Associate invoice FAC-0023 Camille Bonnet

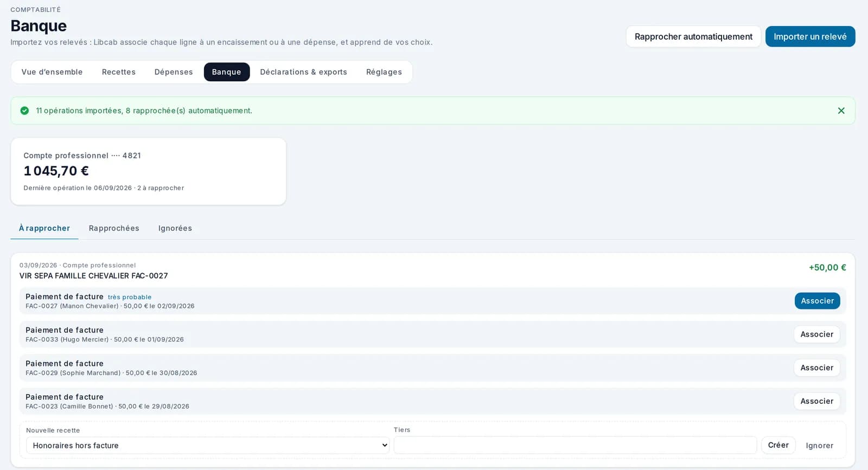(817, 401)
